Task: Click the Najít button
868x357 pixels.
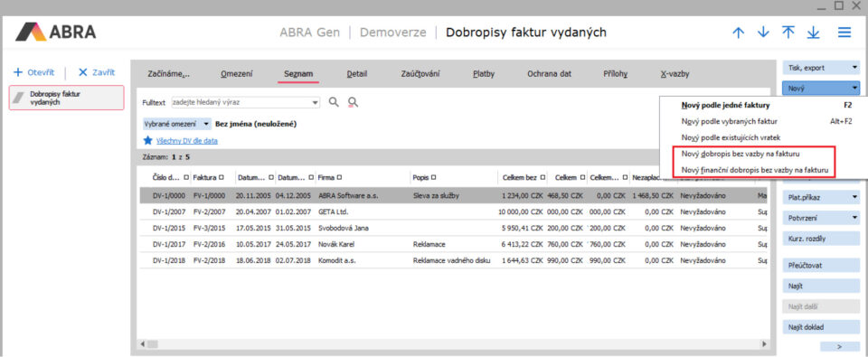Action: 820,287
